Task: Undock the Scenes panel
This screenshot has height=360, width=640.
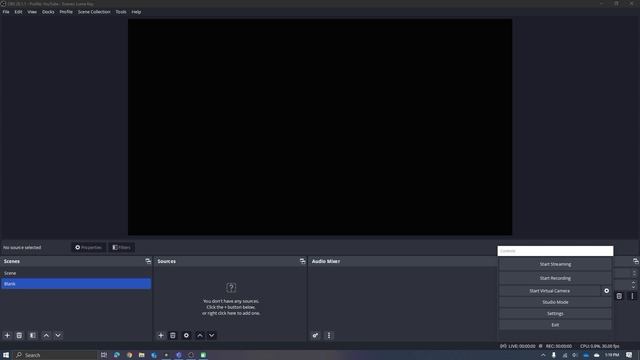Action: 148,261
